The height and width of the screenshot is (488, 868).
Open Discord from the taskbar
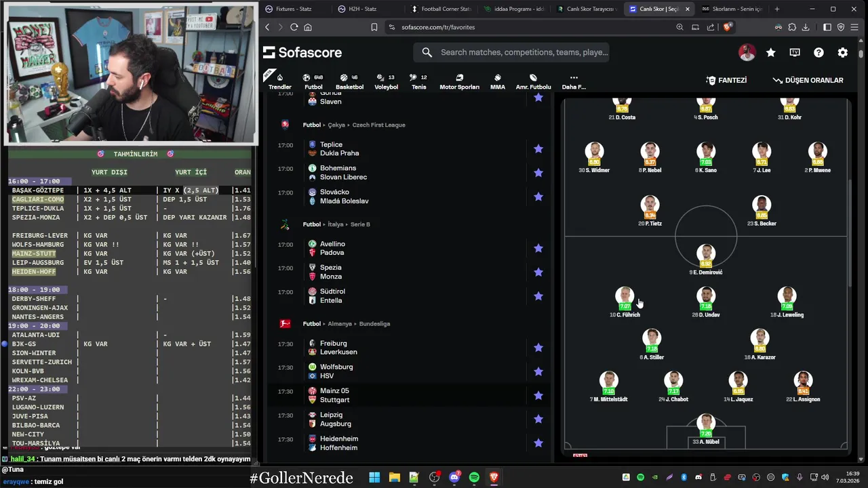(454, 477)
